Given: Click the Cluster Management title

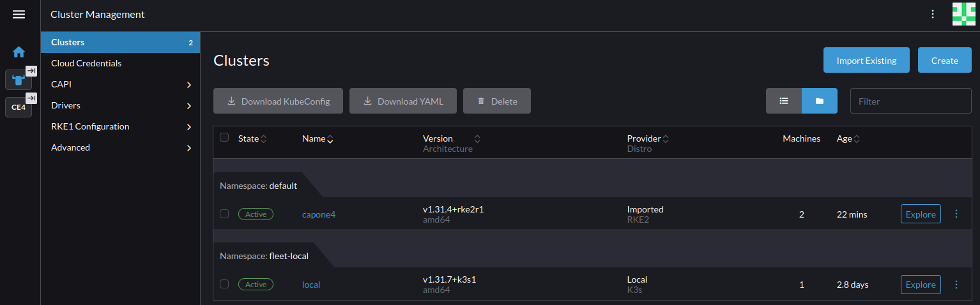Looking at the screenshot, I should (98, 14).
